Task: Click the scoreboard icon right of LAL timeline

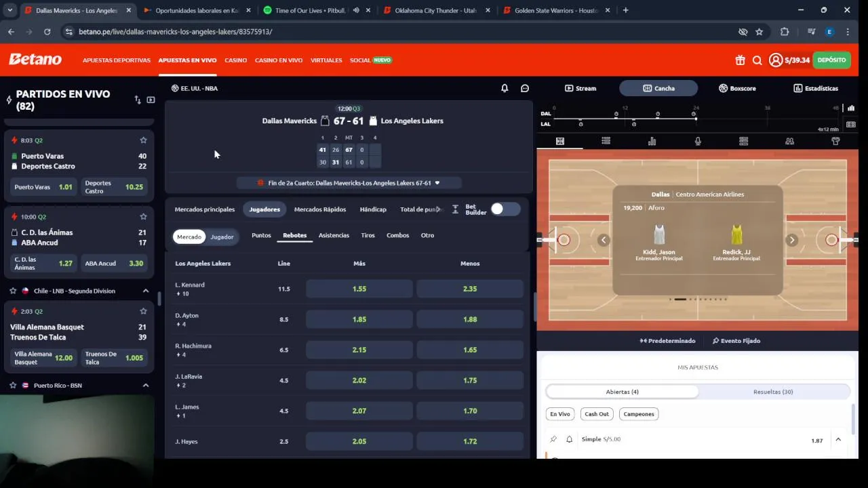Action: pyautogui.click(x=851, y=125)
